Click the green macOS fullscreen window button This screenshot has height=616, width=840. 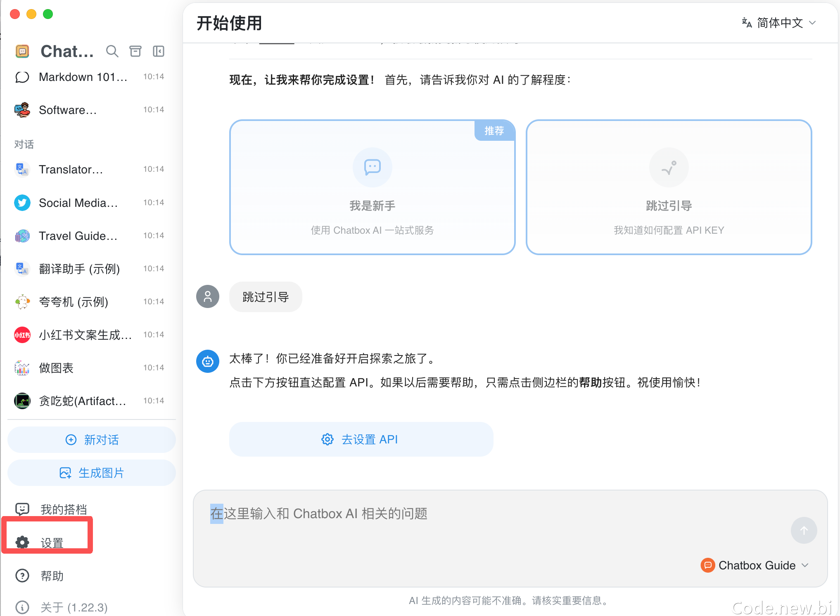pos(48,14)
